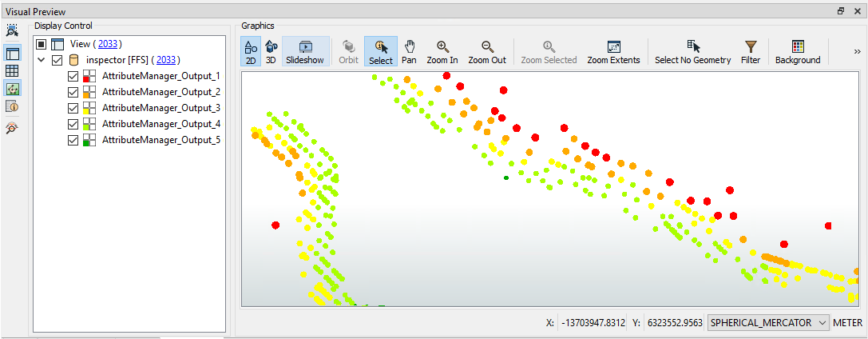Change the Background map setting

pyautogui.click(x=797, y=51)
